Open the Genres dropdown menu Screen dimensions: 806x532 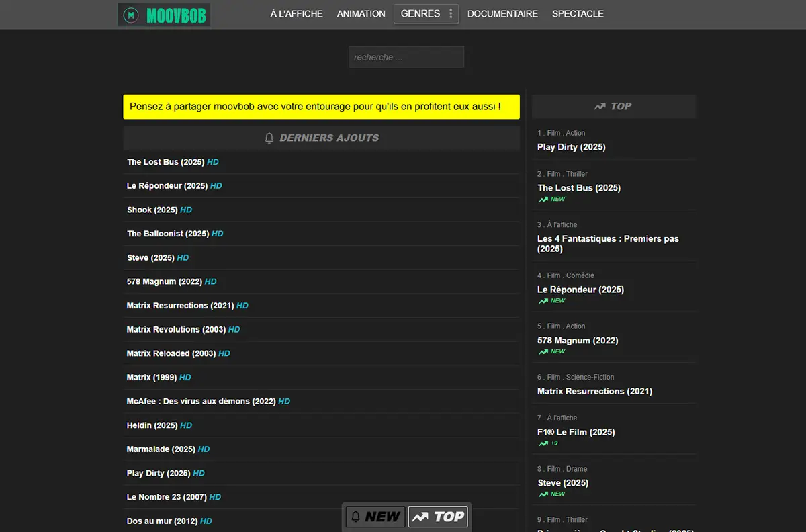pyautogui.click(x=420, y=13)
